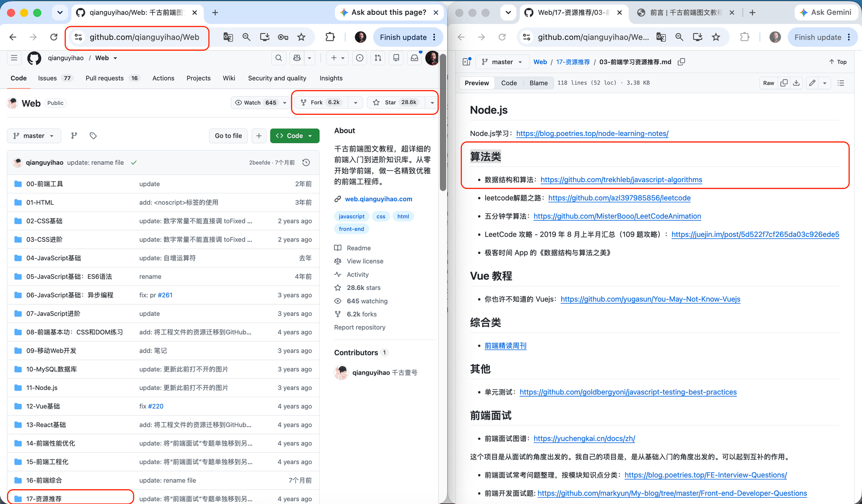Image resolution: width=862 pixels, height=504 pixels.
Task: Open the 前端精读周刊 link
Action: [506, 346]
